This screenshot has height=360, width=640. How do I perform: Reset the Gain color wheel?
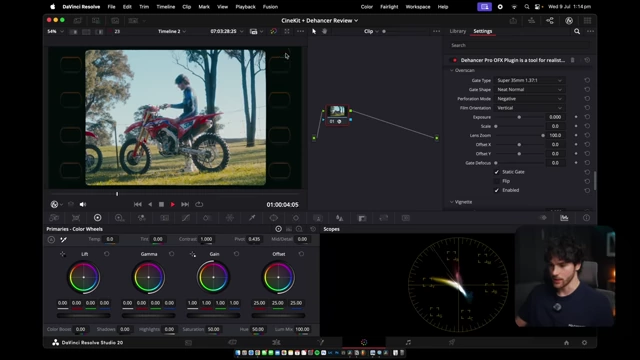[236, 254]
